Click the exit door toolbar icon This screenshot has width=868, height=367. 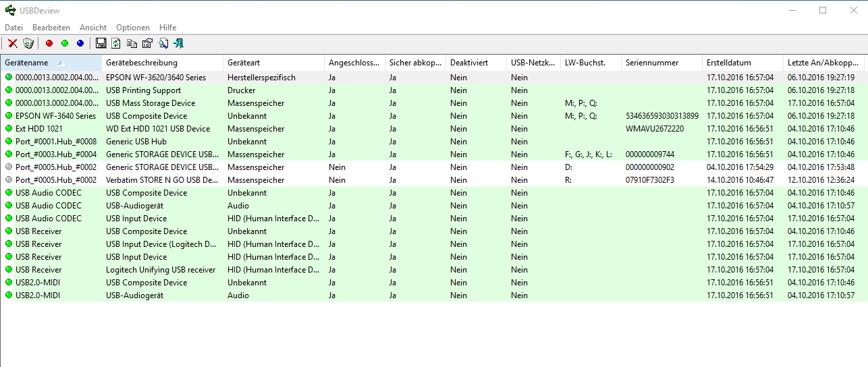pos(179,43)
